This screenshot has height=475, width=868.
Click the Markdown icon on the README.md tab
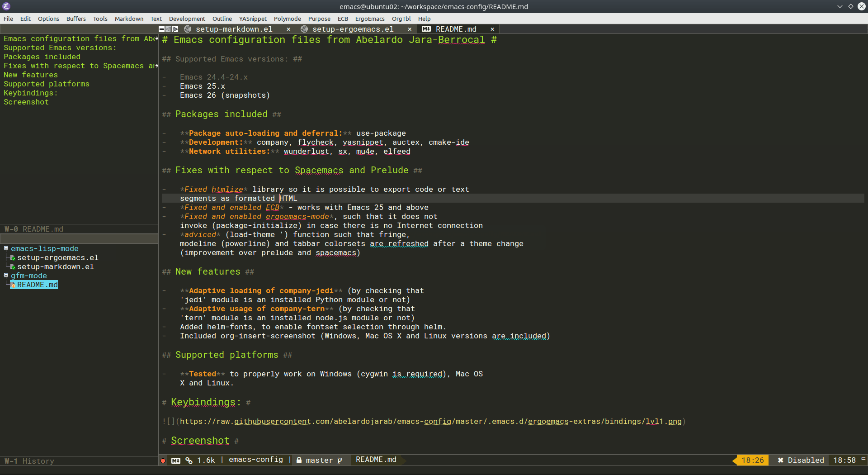[426, 28]
